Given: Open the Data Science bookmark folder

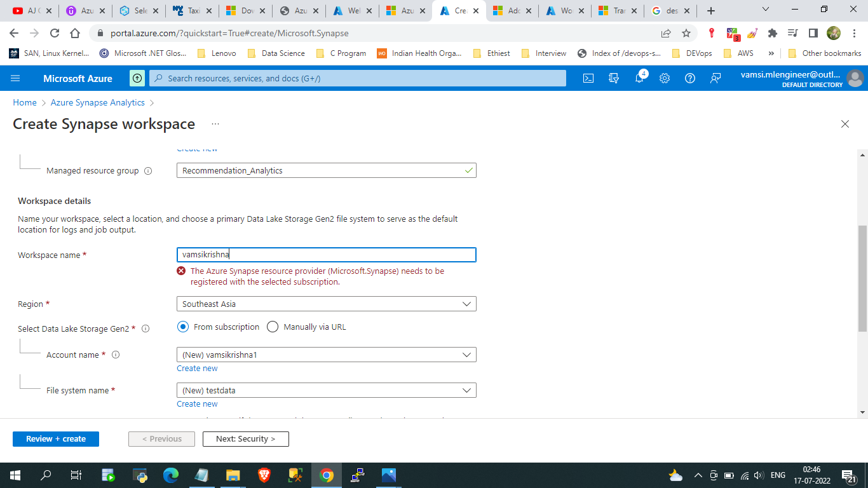Looking at the screenshot, I should tap(276, 53).
